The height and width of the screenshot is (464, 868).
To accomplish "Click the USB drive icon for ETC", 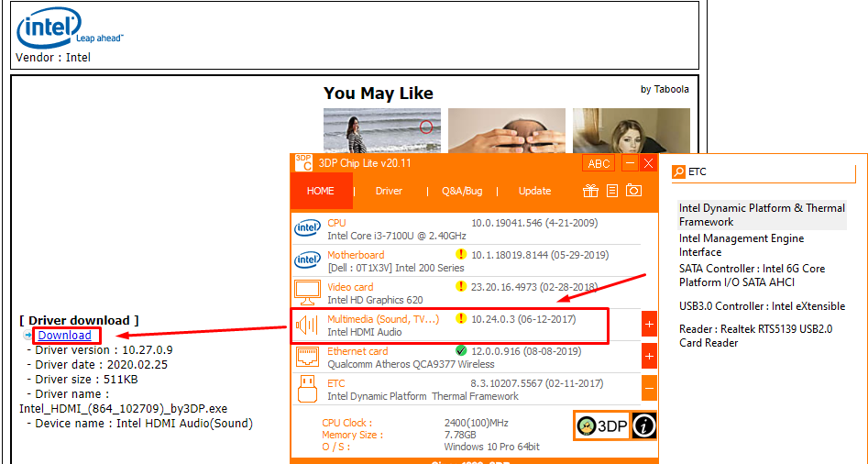I will point(307,389).
